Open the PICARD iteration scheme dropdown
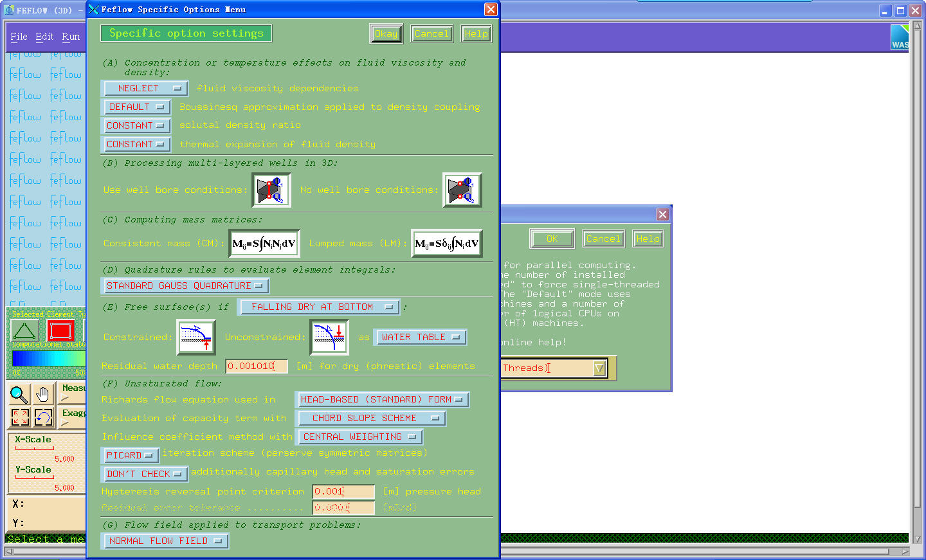Viewport: 926px width, 560px height. pos(131,455)
